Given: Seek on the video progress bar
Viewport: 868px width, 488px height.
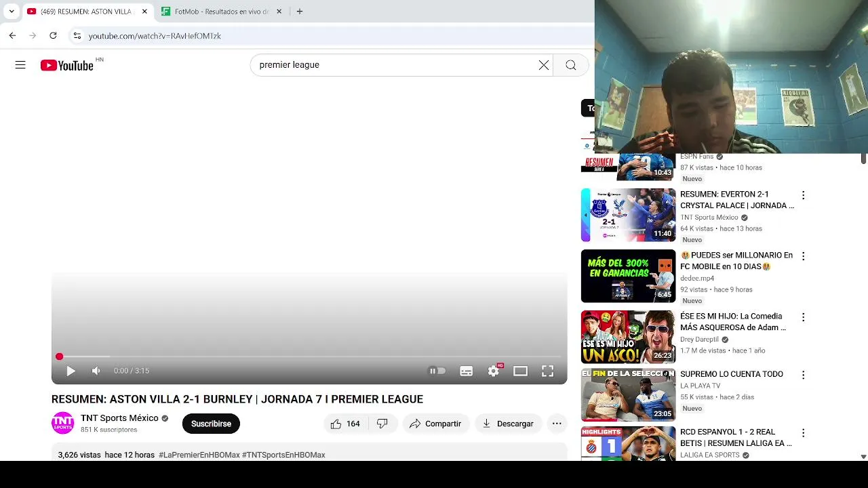Looking at the screenshot, I should (x=309, y=357).
